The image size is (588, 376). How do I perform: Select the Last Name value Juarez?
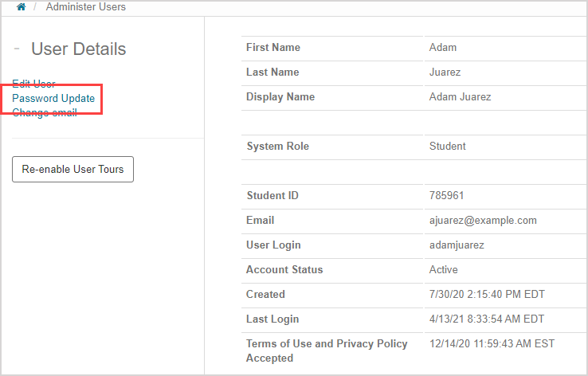pyautogui.click(x=445, y=72)
